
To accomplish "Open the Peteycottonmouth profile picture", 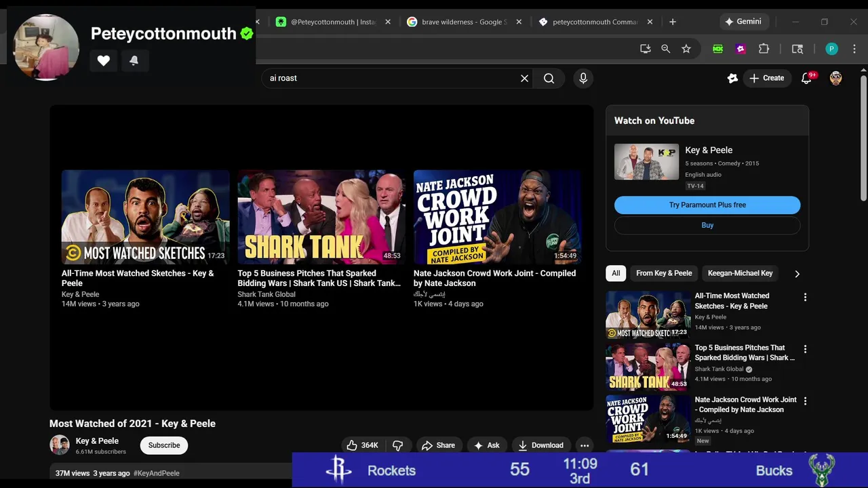I will pyautogui.click(x=46, y=47).
